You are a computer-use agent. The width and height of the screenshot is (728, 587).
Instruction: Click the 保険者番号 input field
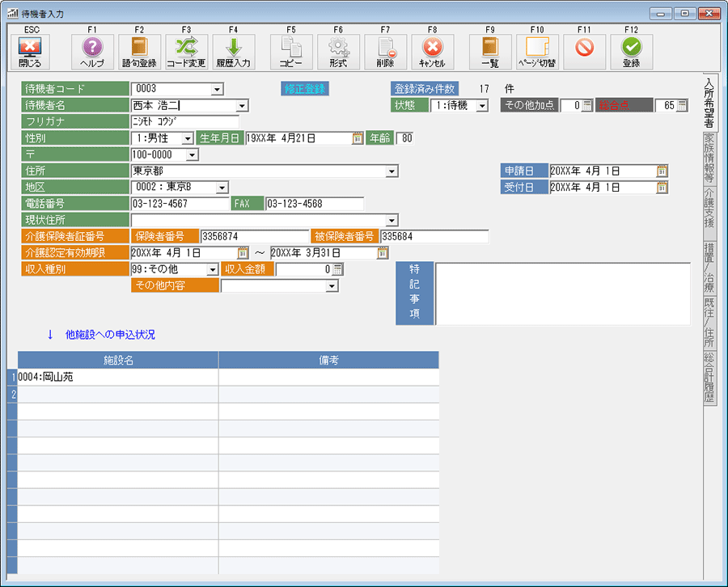[x=255, y=237]
